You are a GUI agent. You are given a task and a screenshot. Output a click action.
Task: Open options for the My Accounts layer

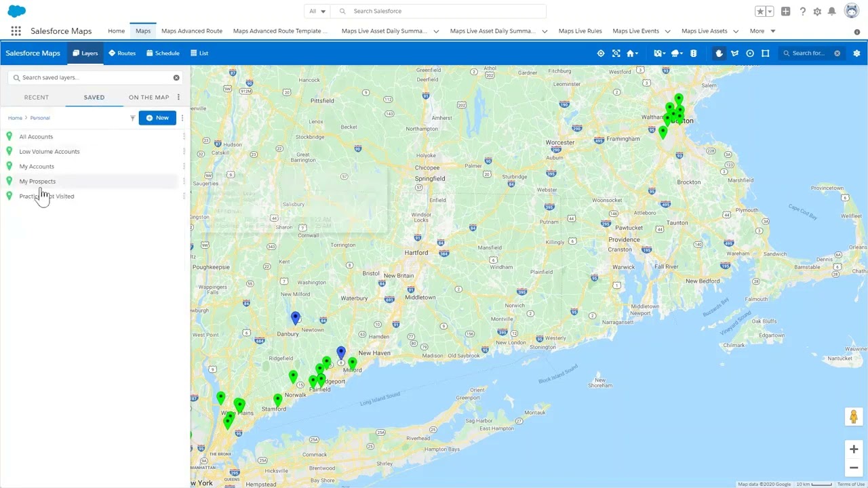click(x=184, y=167)
